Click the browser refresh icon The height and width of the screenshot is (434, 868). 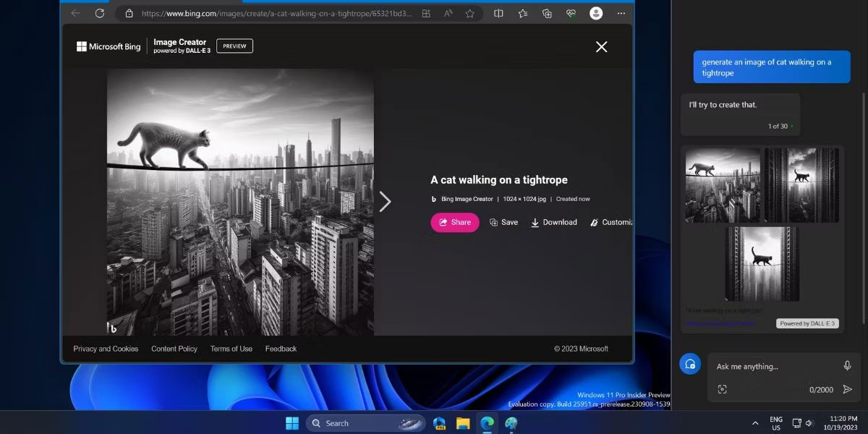(100, 13)
